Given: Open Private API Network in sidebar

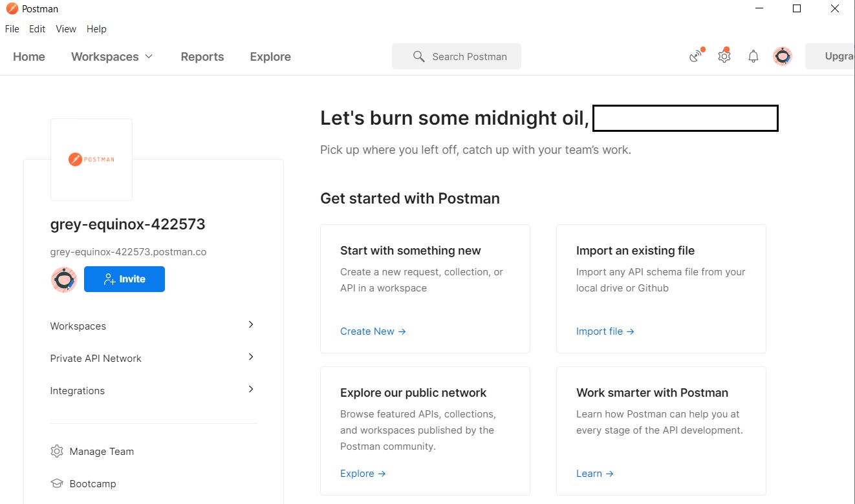Looking at the screenshot, I should 96,359.
